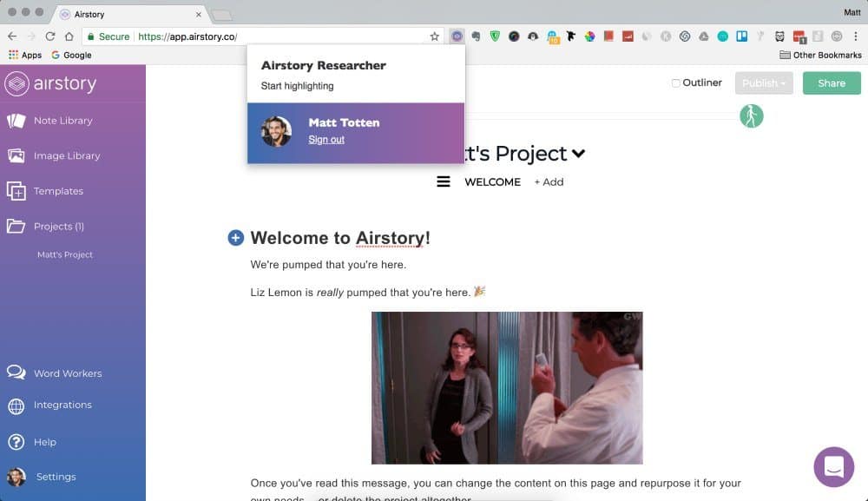The height and width of the screenshot is (501, 868).
Task: Open the Other Bookmarks folder
Action: click(820, 55)
